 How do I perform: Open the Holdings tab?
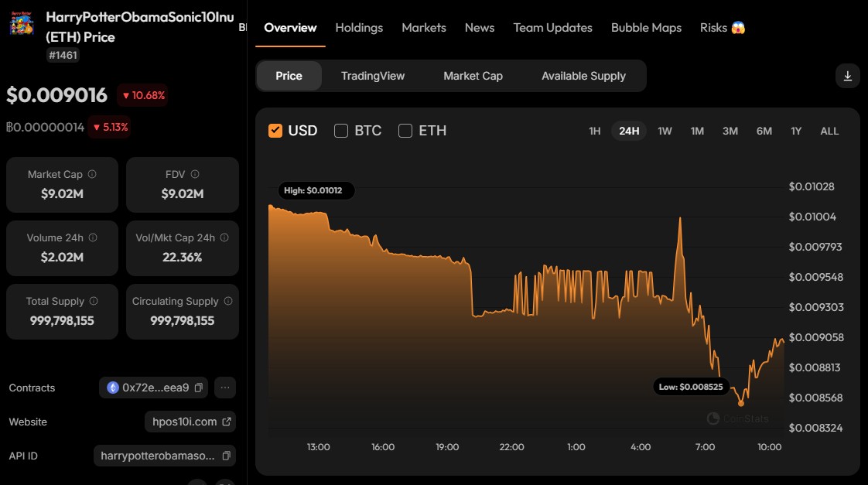[359, 28]
